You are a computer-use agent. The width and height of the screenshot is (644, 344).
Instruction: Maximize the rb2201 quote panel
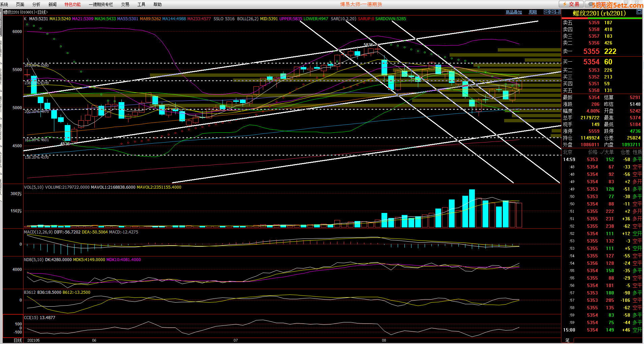pyautogui.click(x=639, y=12)
